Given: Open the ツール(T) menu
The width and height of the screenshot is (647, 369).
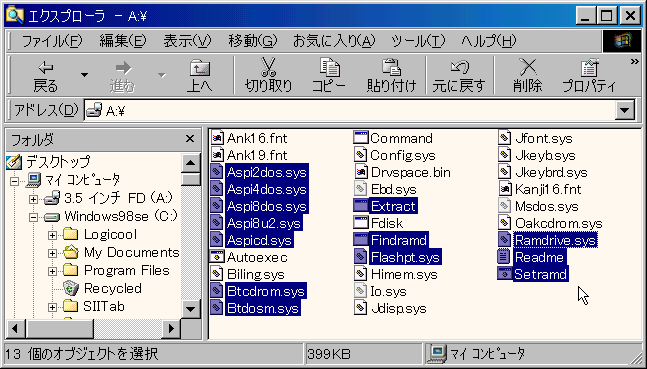Looking at the screenshot, I should click(418, 41).
